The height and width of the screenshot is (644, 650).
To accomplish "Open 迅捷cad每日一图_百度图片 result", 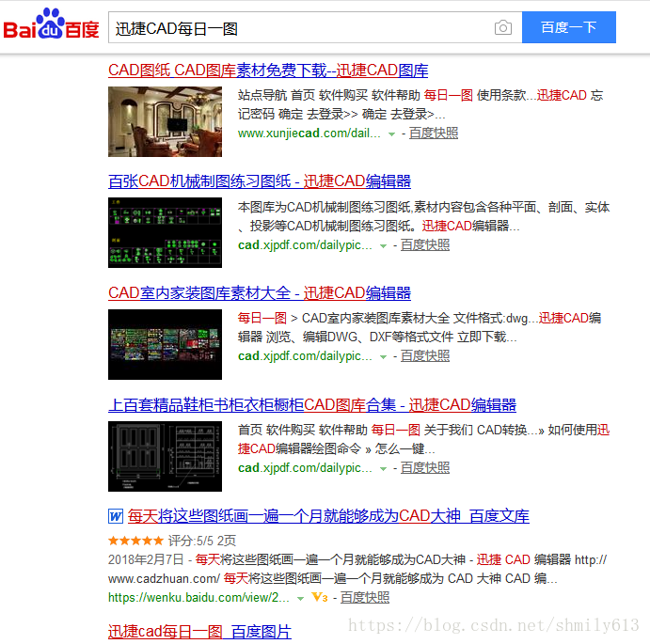I will point(199,632).
